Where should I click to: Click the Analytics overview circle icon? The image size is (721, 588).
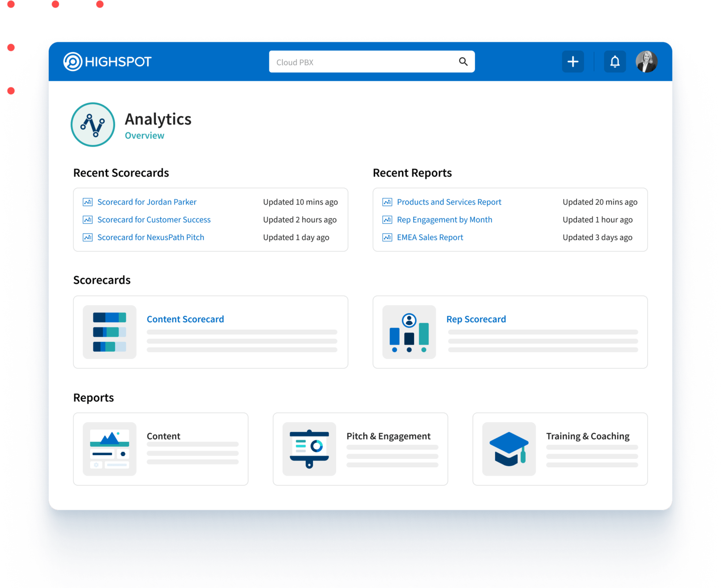pyautogui.click(x=92, y=124)
